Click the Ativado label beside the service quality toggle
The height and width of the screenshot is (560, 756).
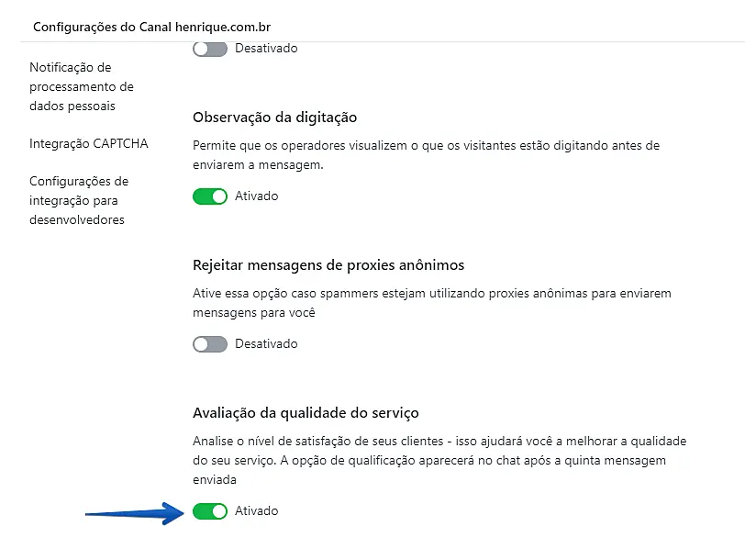click(x=256, y=511)
